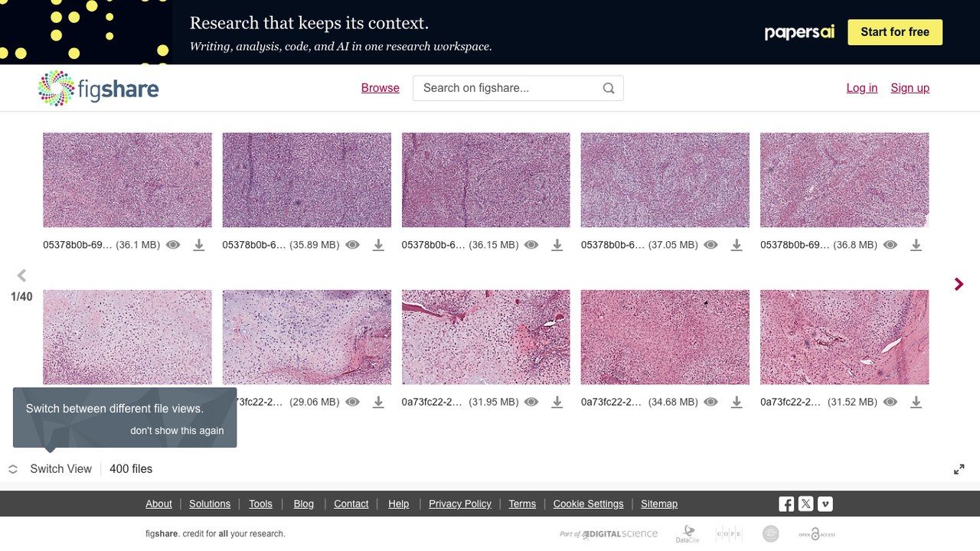This screenshot has height=551, width=980.
Task: Go to the next page of files
Action: (x=959, y=284)
